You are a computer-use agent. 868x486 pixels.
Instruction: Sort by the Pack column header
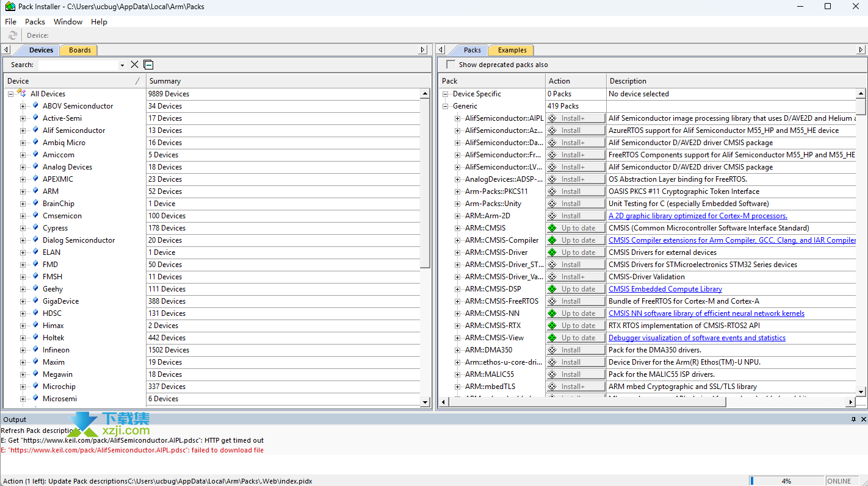pos(492,81)
